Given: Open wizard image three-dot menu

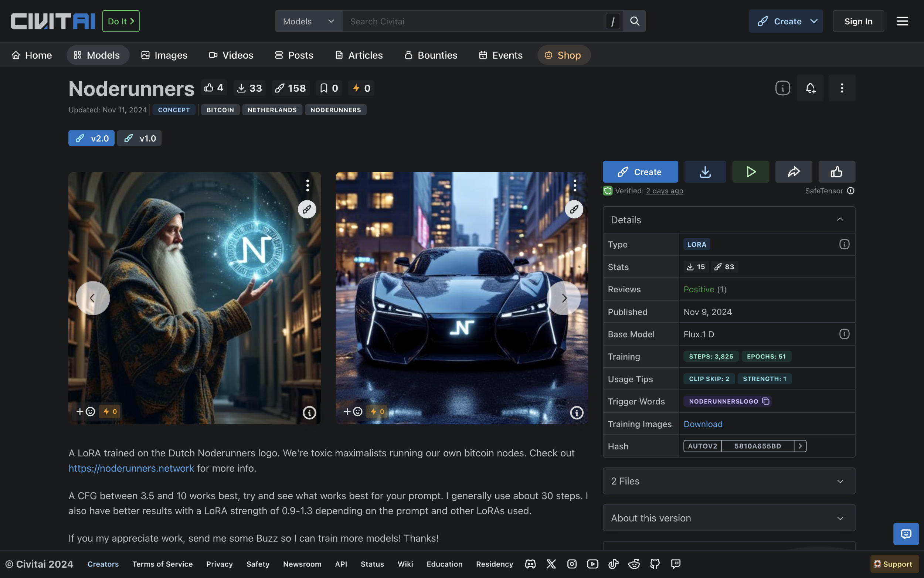Looking at the screenshot, I should point(308,186).
